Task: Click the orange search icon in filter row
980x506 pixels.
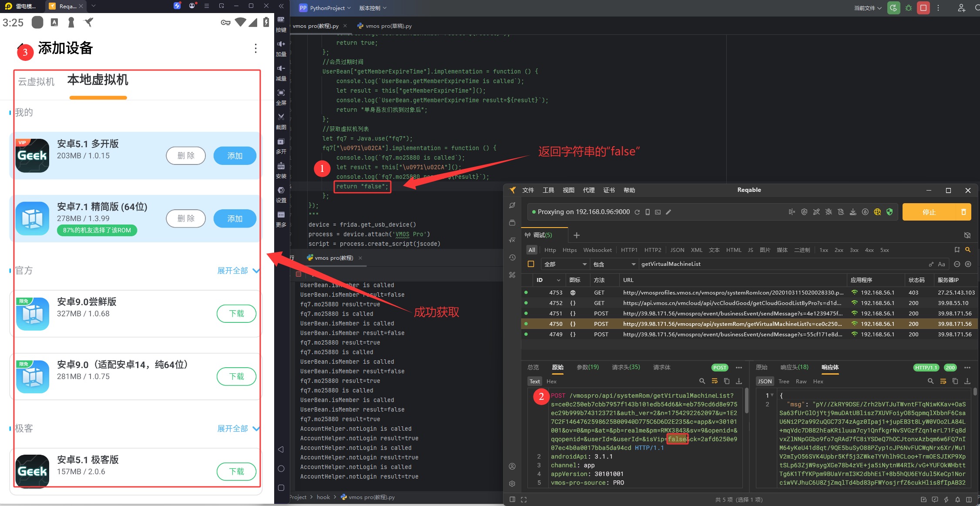Action: [968, 250]
